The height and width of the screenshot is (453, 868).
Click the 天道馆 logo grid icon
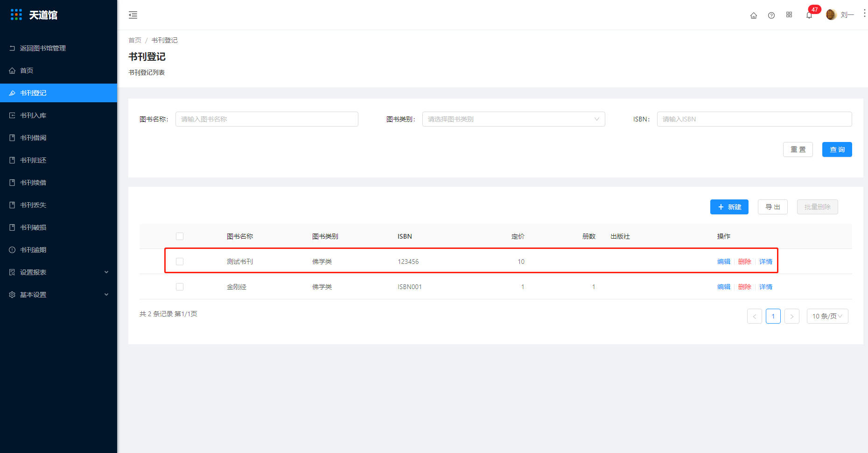coord(16,15)
